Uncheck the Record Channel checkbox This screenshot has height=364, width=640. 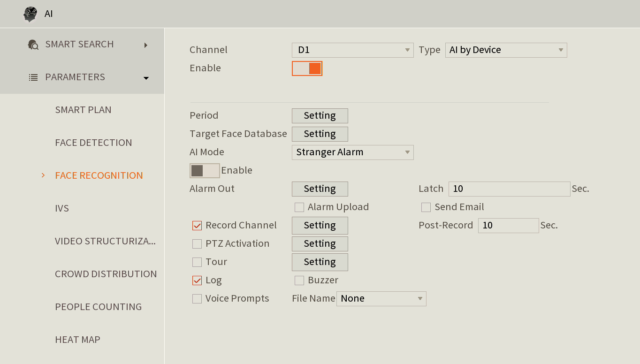197,226
